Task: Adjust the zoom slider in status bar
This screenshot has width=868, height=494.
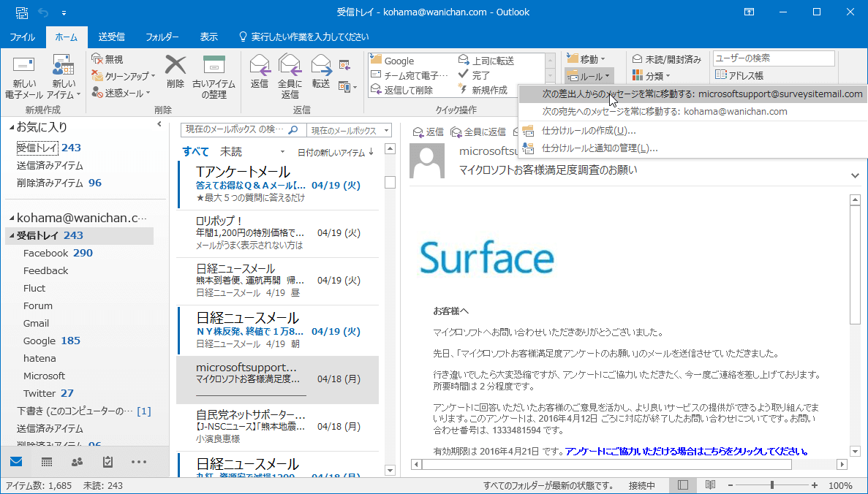Action: tap(772, 485)
